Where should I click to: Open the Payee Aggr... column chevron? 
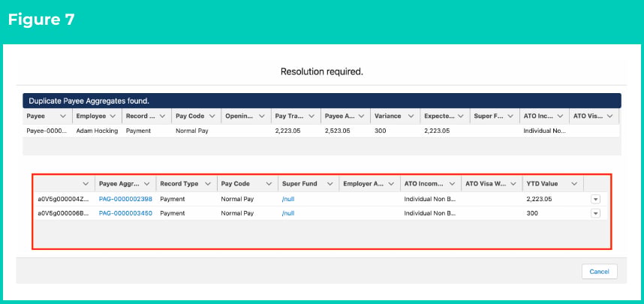pos(146,184)
